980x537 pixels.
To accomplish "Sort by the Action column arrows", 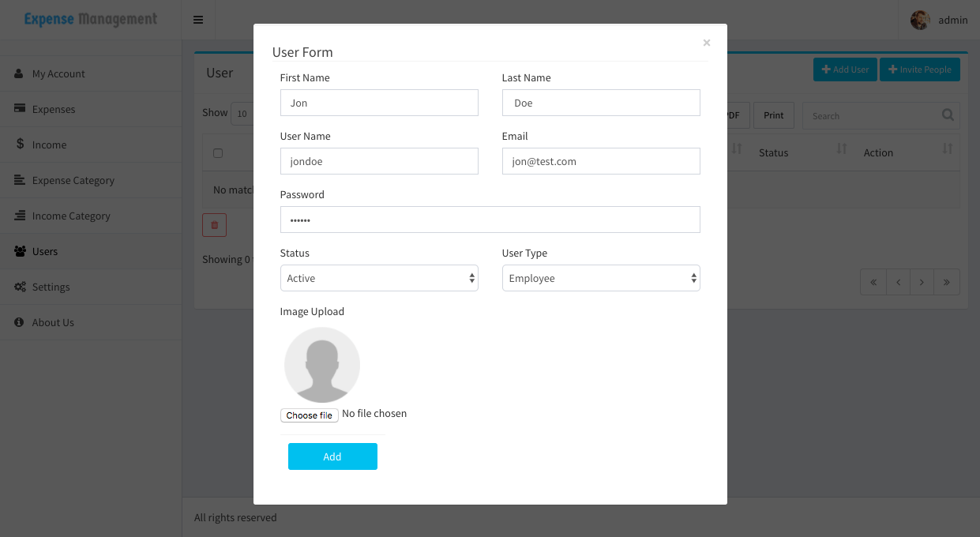I will 948,149.
